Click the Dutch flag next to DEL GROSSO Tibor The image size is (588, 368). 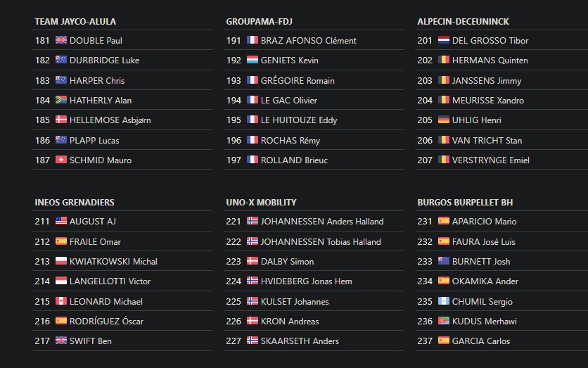tap(444, 40)
